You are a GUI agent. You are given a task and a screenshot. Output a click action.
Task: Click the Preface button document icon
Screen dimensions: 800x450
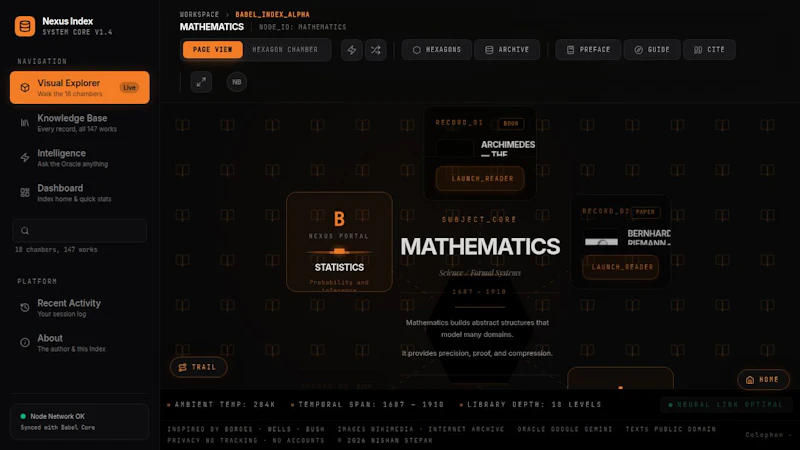(570, 50)
